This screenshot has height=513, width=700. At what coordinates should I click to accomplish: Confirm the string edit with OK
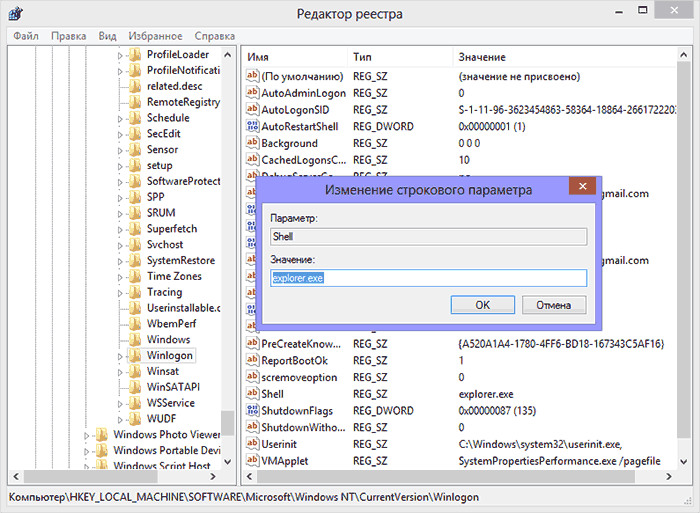click(483, 305)
